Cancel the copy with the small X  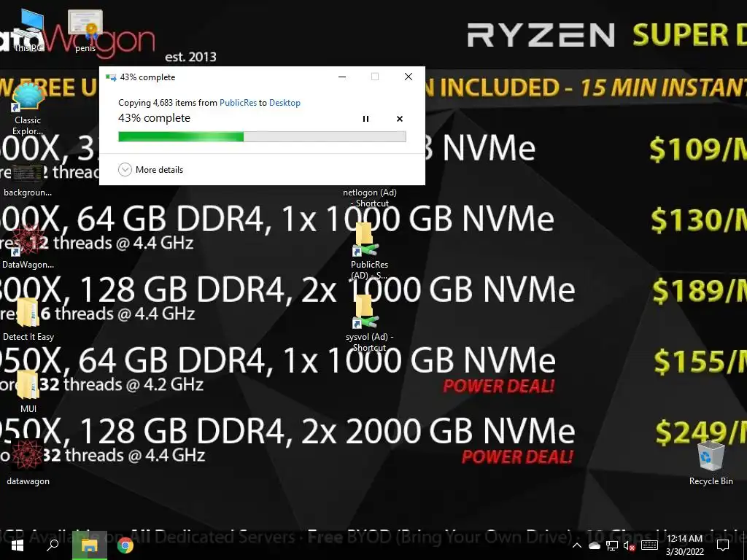(x=400, y=119)
